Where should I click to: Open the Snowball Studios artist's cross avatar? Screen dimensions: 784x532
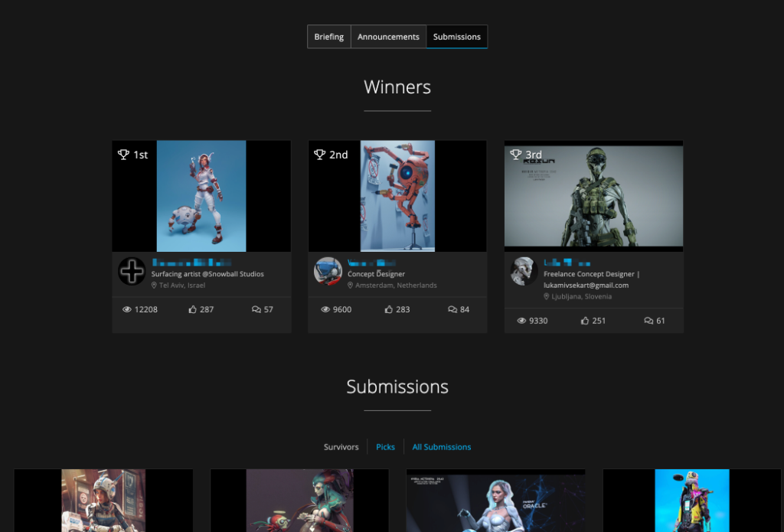pos(132,272)
